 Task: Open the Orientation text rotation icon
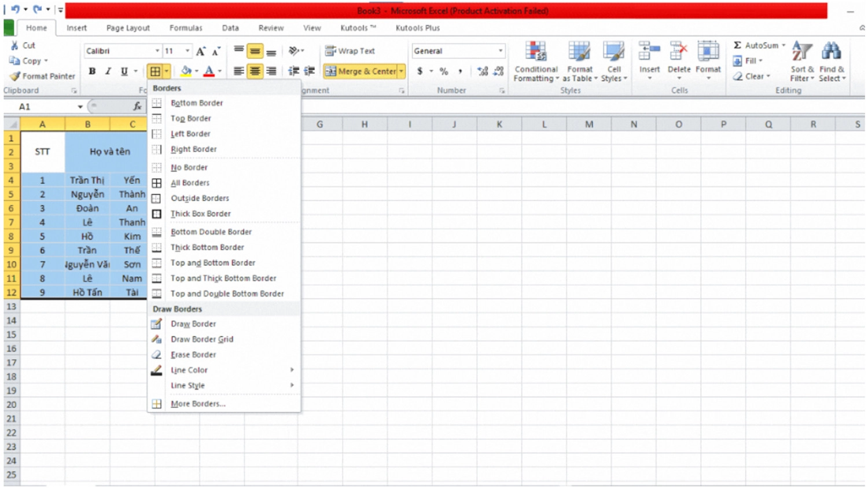pyautogui.click(x=294, y=51)
